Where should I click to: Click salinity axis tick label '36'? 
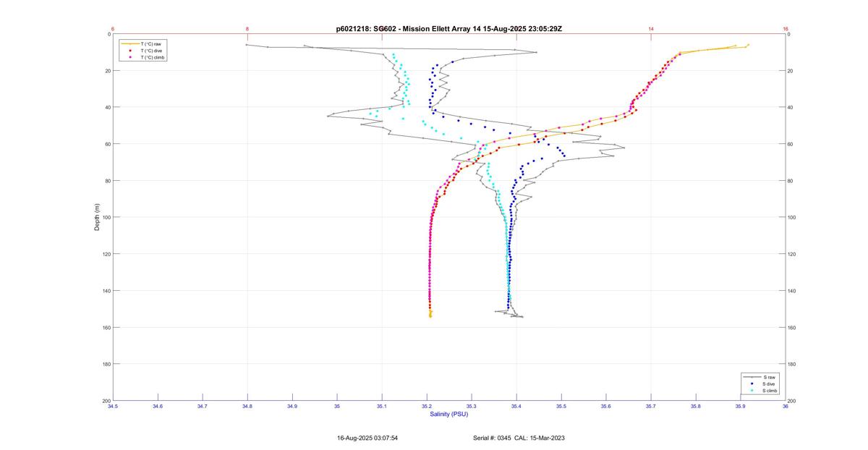coord(786,407)
